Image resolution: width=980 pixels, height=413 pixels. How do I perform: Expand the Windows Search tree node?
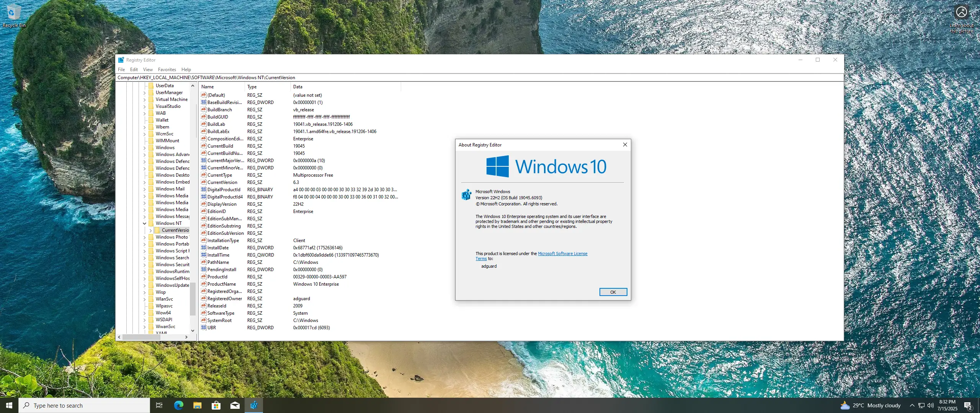145,258
